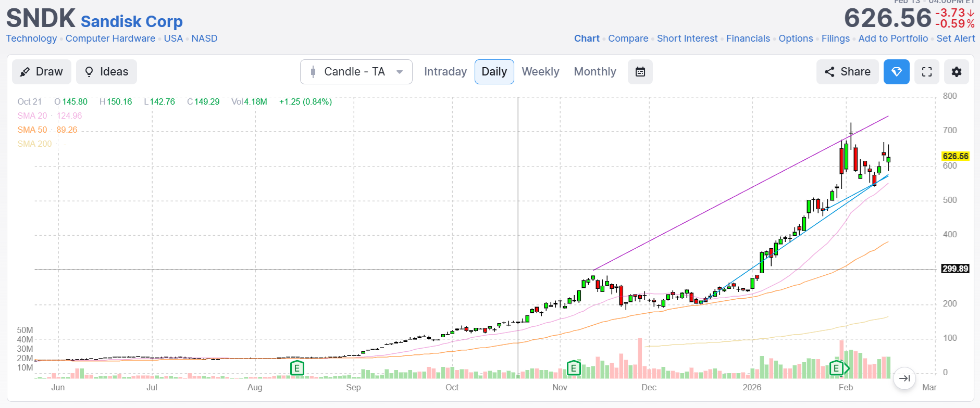Open the Compare navigation link
980x408 pixels.
[x=628, y=39]
